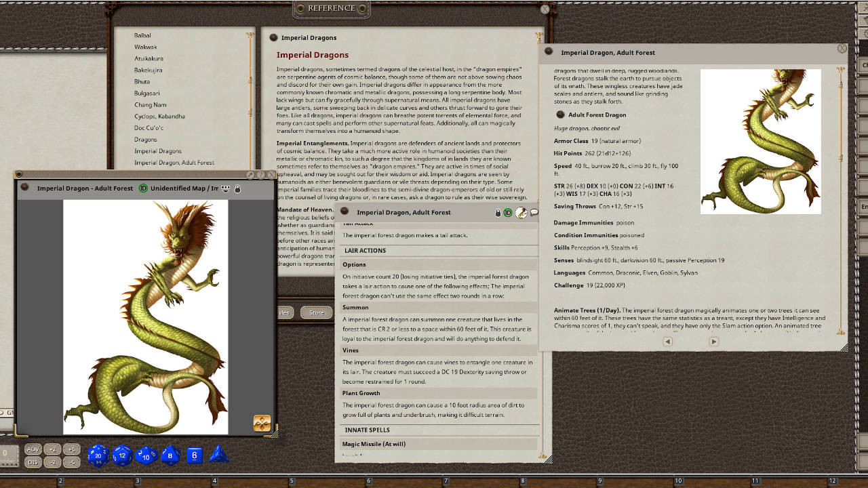Roll the blue d4 die
Viewport: 868px width, 488px height.
pyautogui.click(x=218, y=455)
